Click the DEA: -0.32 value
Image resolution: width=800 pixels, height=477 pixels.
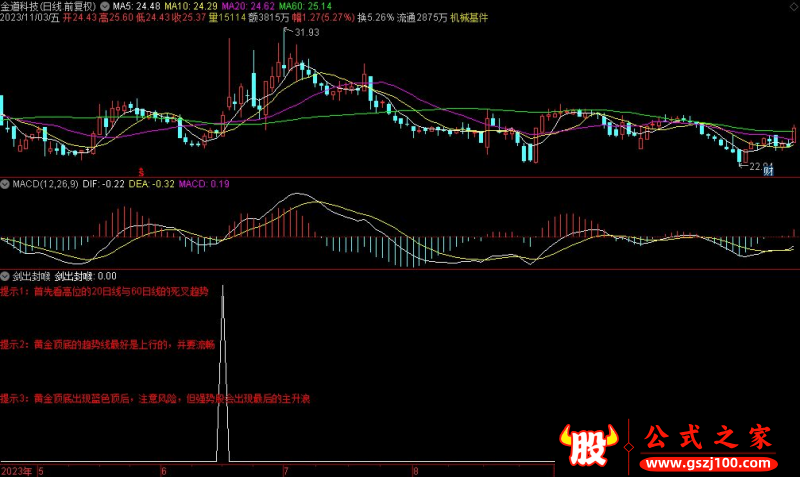click(x=152, y=184)
